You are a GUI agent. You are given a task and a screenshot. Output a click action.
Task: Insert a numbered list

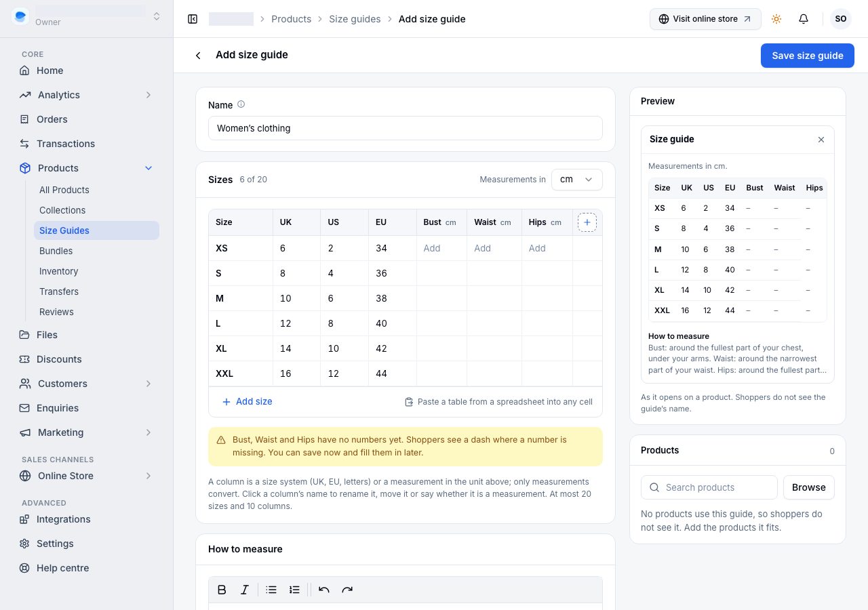294,590
